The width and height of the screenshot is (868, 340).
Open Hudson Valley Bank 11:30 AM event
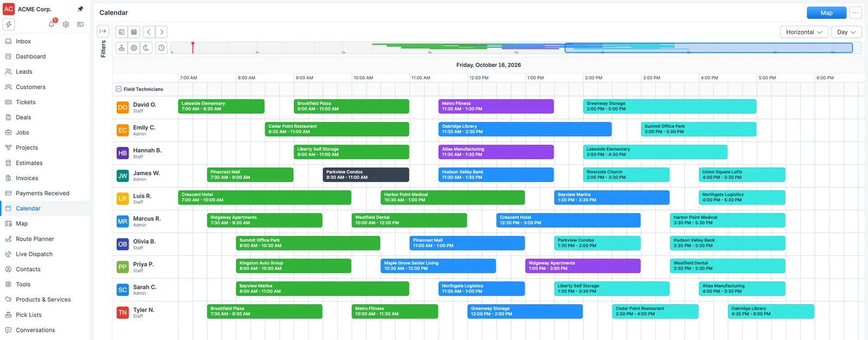496,175
